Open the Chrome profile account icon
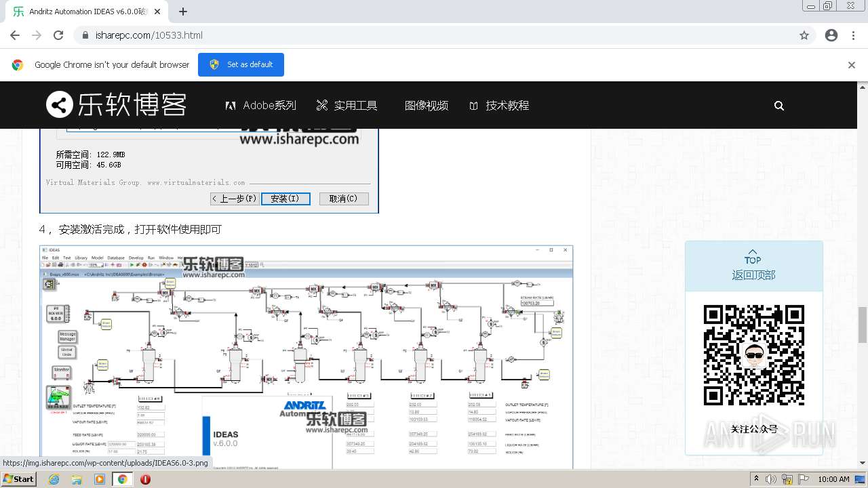This screenshot has width=868, height=488. (831, 35)
